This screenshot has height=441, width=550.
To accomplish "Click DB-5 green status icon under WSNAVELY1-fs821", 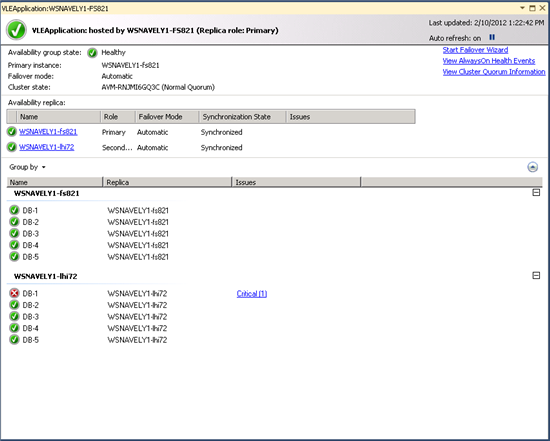I will pyautogui.click(x=14, y=256).
